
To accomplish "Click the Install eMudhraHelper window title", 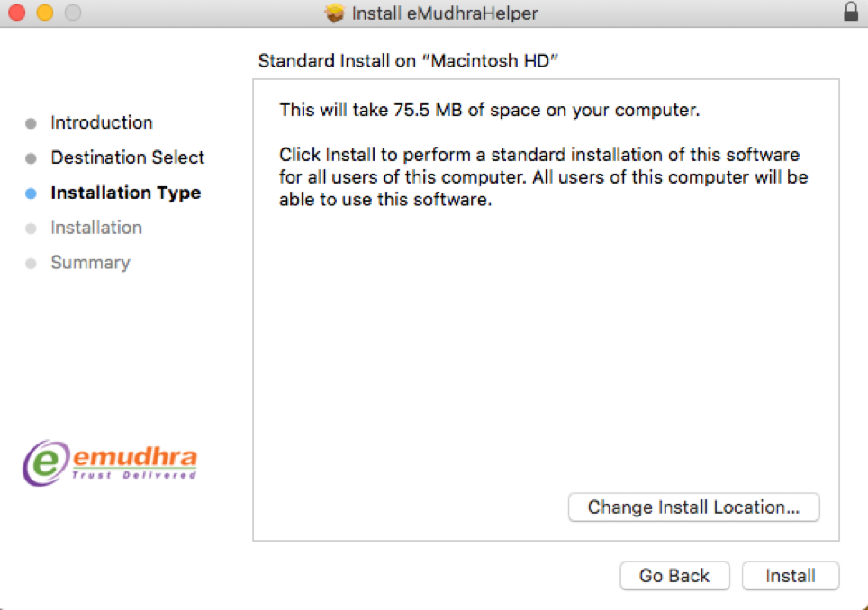I will 445,13.
